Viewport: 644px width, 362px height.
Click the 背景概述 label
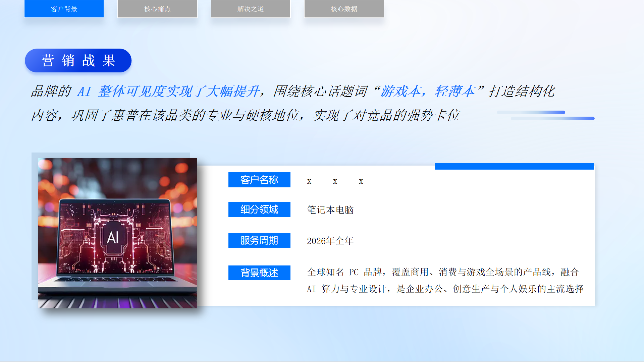(259, 273)
